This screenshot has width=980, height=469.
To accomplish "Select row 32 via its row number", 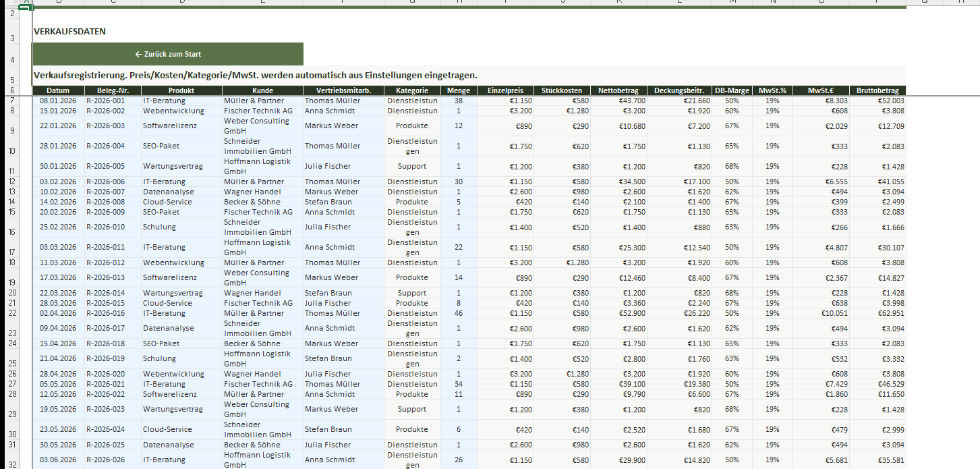I will tap(12, 462).
